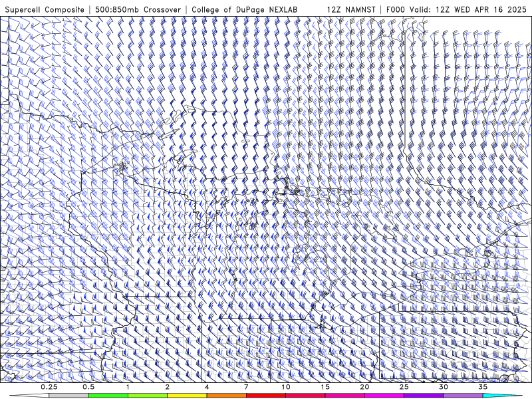Click the gray colorbar segment between 0.25 and 0.5
This screenshot has height=399, width=532.
(69, 396)
